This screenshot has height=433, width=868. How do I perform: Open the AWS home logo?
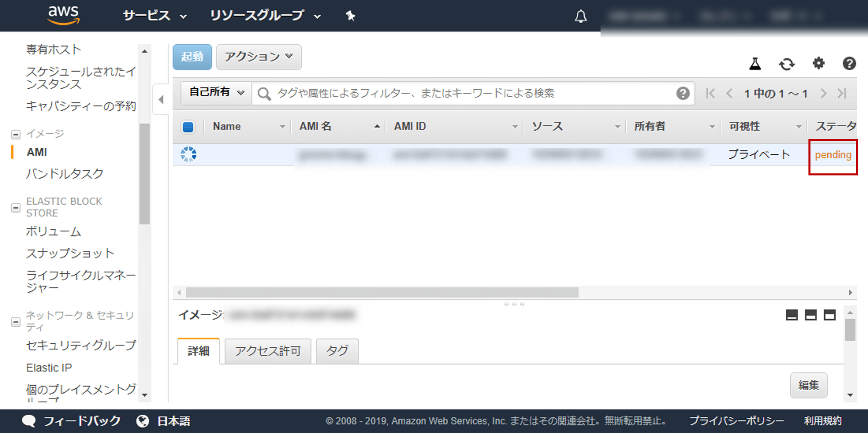(x=64, y=15)
